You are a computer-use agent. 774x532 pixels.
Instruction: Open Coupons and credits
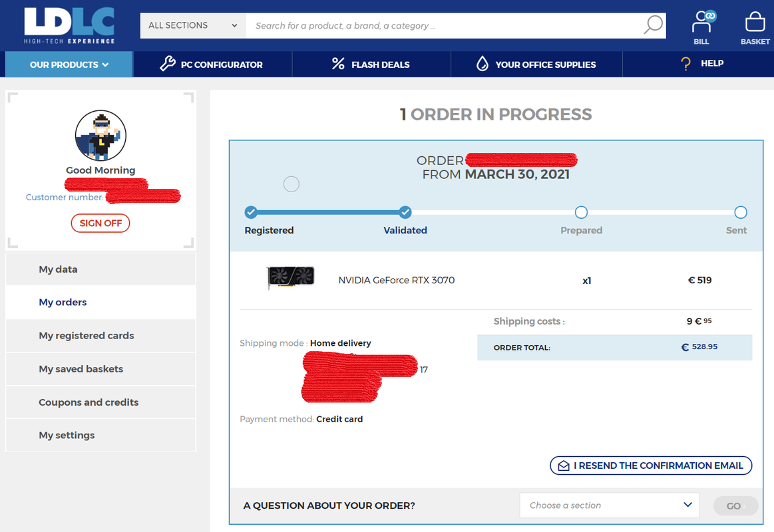click(x=100, y=402)
